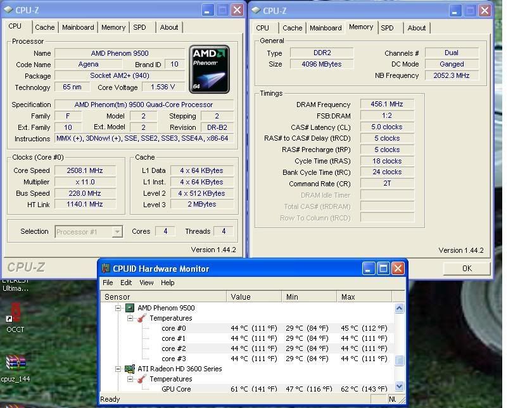Viewport: 532px width, 408px height.
Task: Collapse ATI Radeon Temperatures node
Action: [130, 379]
